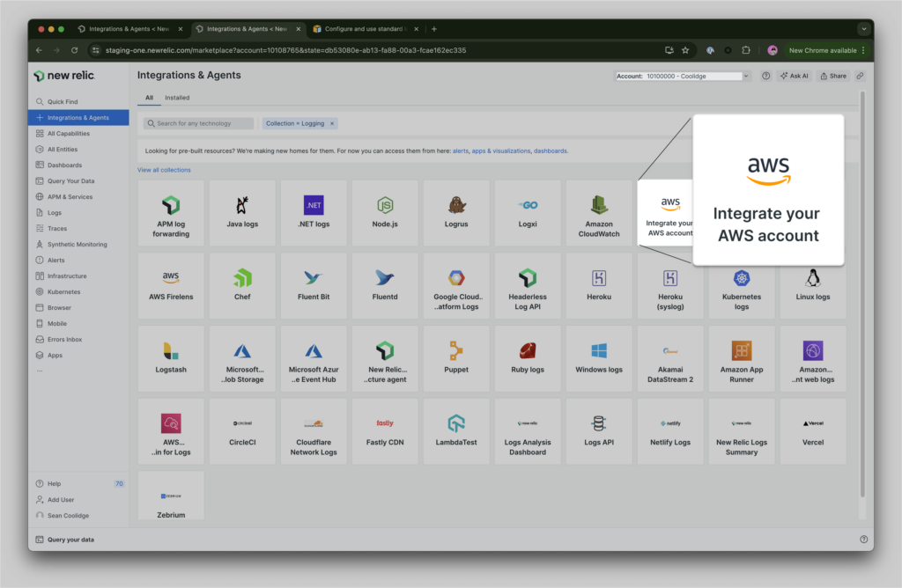Image resolution: width=902 pixels, height=588 pixels.
Task: Follow the apps & visualizations link
Action: pos(501,151)
